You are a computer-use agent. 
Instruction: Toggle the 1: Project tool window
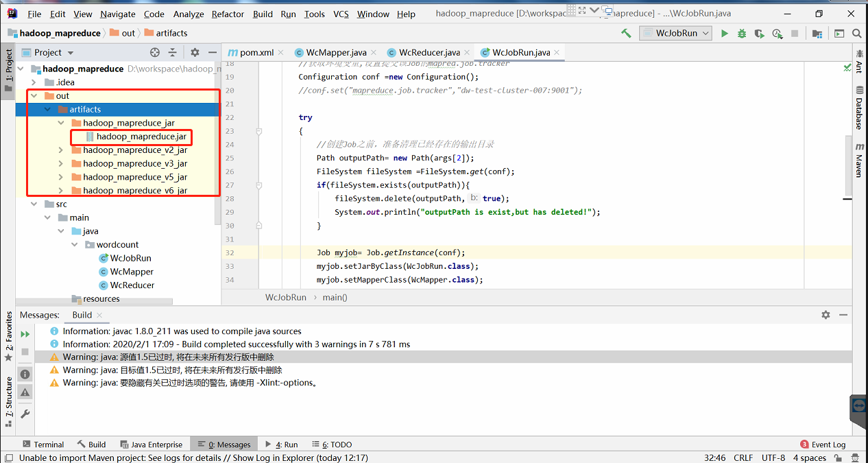(9, 69)
